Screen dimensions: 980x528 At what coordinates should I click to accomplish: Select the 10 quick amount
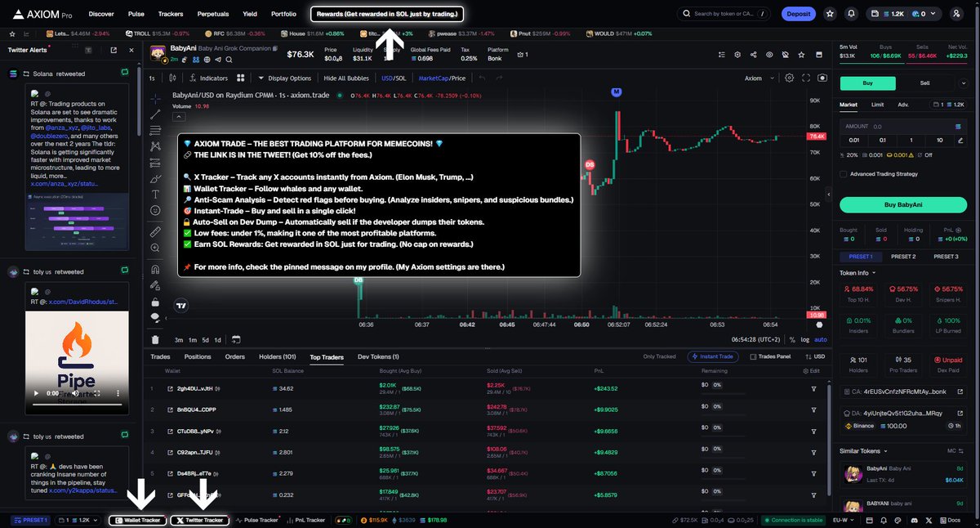pyautogui.click(x=941, y=140)
